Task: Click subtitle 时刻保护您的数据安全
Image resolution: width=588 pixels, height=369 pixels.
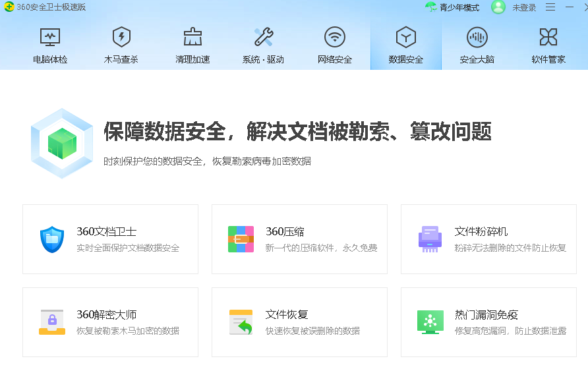Action: 153,161
